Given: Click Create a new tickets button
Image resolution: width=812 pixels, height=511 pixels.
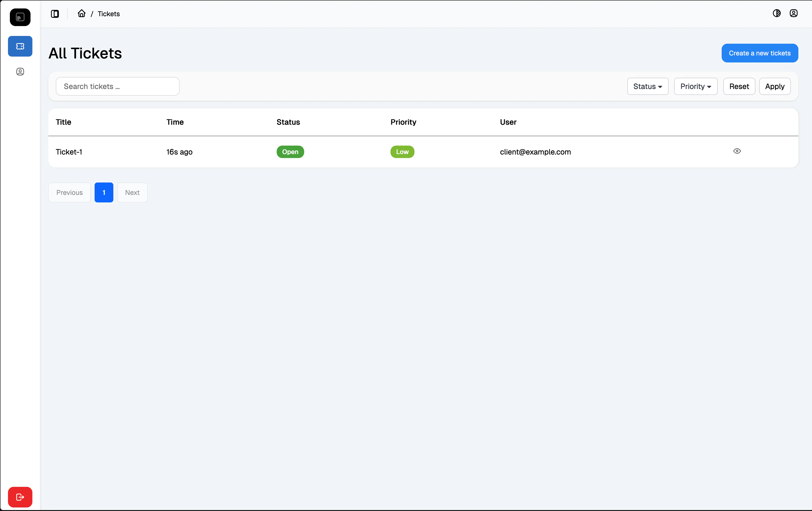Looking at the screenshot, I should pyautogui.click(x=759, y=53).
